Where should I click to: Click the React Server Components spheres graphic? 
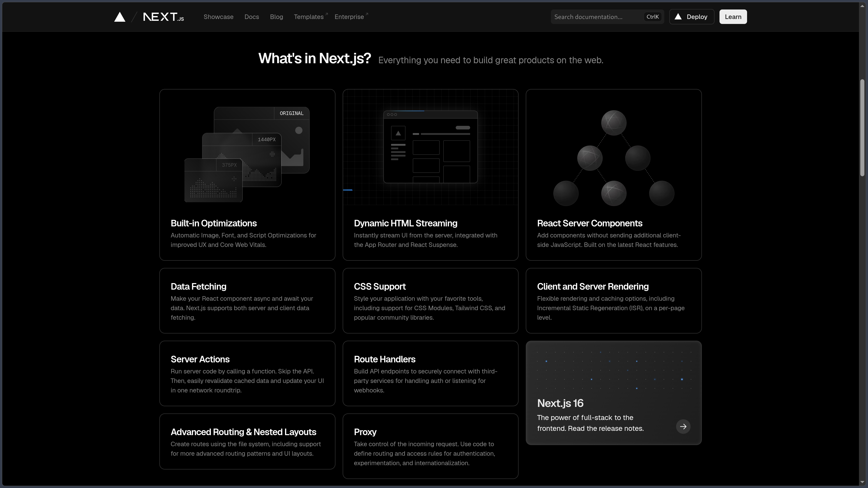(x=614, y=158)
